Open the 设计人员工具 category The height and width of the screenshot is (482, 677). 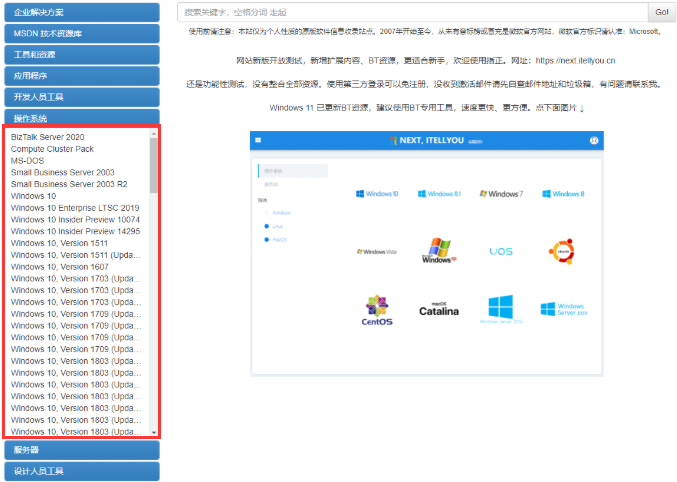coord(80,471)
